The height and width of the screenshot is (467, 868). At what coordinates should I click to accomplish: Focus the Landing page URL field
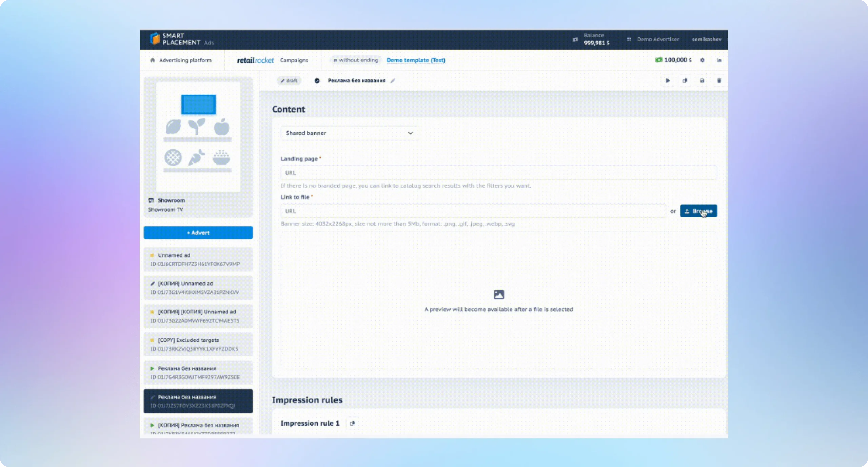tap(498, 172)
